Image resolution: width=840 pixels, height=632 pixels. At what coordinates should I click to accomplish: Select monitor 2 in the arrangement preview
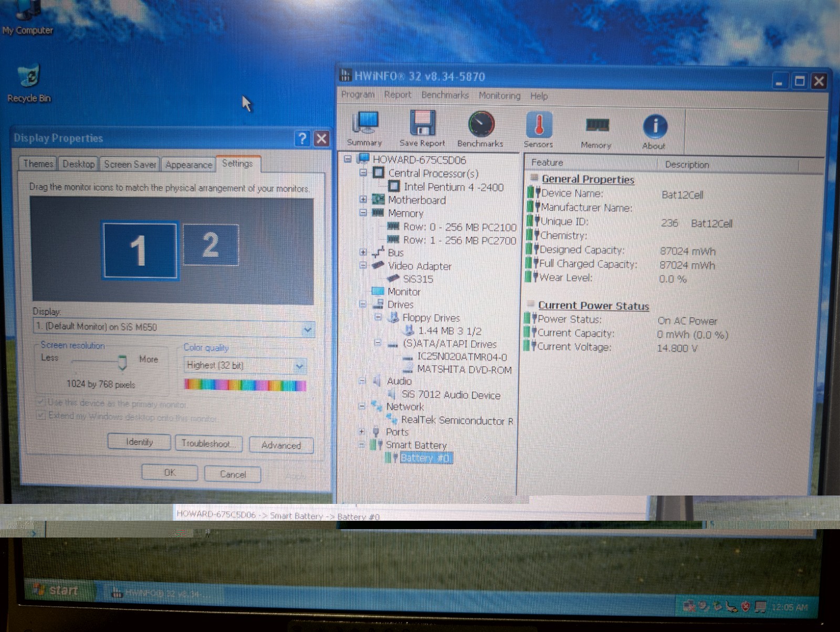point(211,245)
